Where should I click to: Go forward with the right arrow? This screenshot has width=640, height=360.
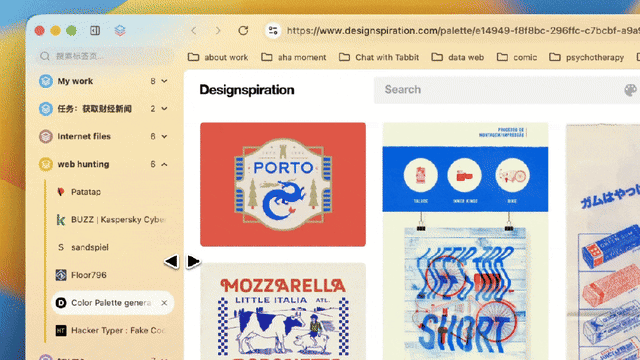coord(218,31)
